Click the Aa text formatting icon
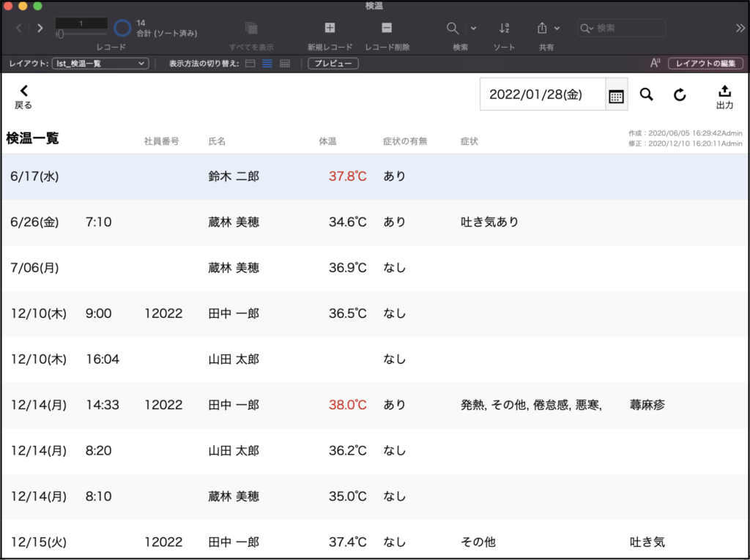This screenshot has width=750, height=560. coord(656,64)
